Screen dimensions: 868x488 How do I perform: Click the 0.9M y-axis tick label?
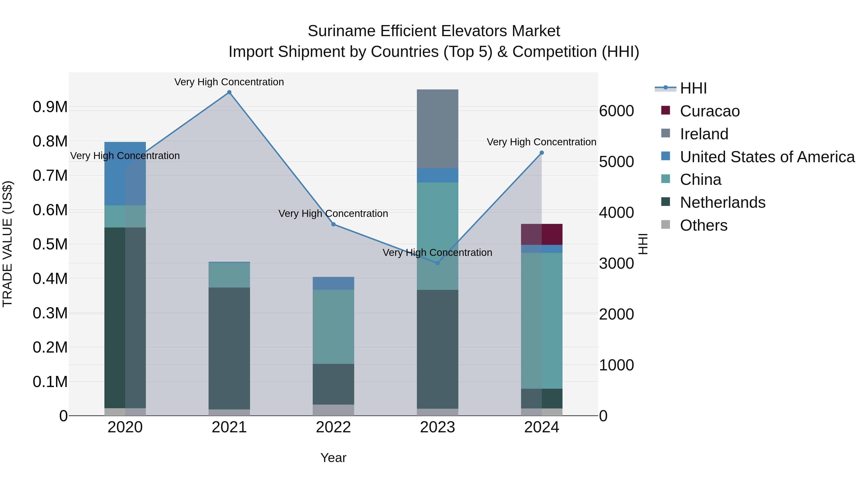pyautogui.click(x=50, y=107)
